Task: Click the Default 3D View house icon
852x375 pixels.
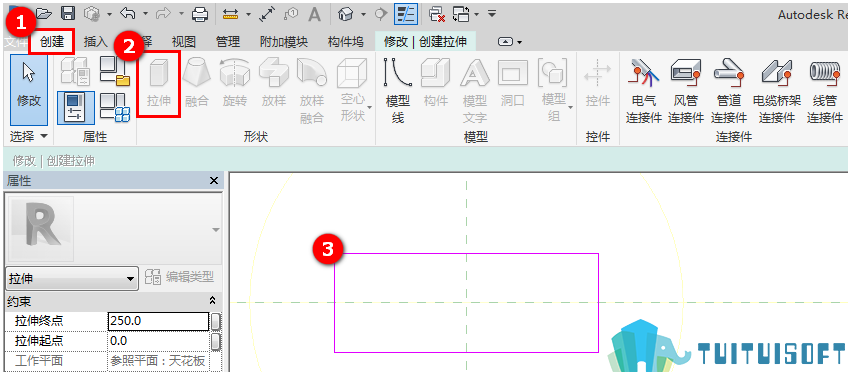Action: (x=346, y=14)
